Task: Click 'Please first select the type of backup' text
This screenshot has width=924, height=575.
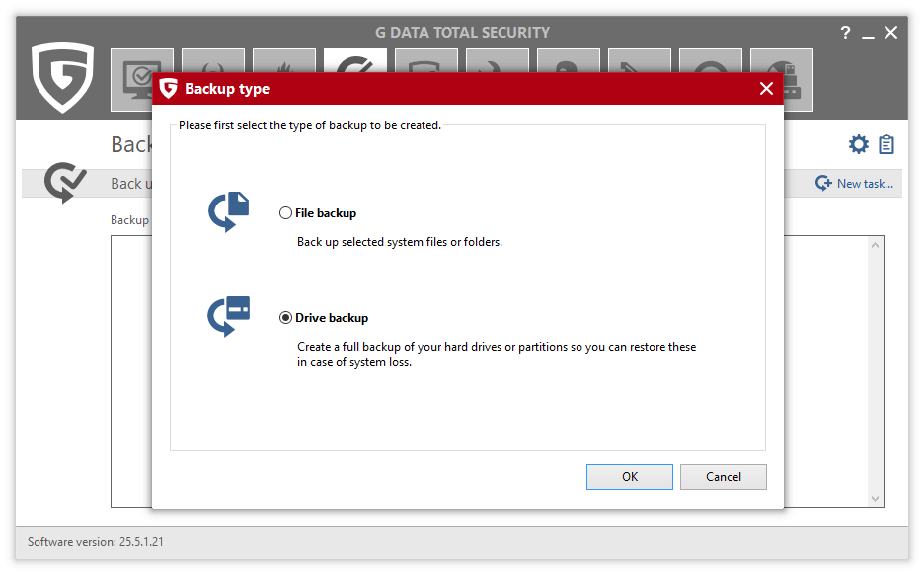Action: click(309, 125)
